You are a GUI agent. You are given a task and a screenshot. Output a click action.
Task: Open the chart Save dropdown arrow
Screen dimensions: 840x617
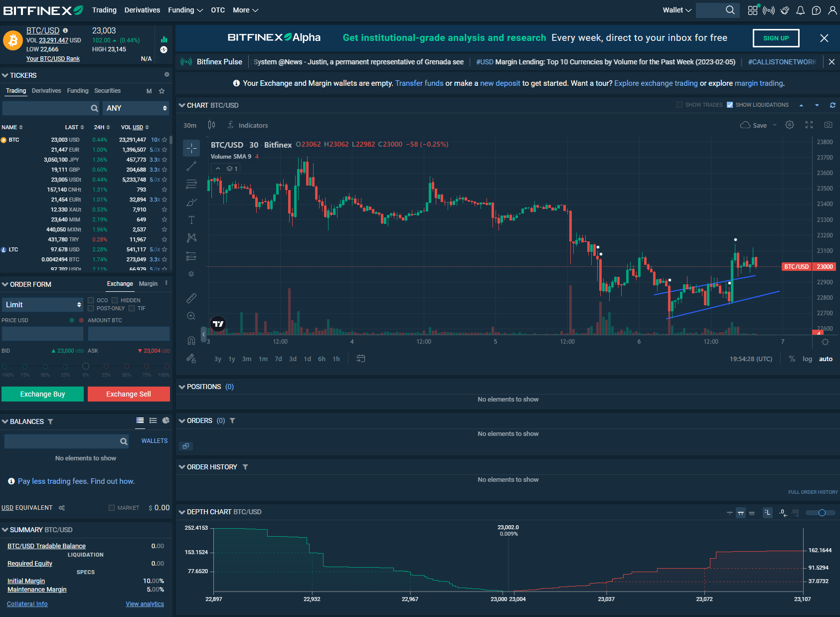775,125
